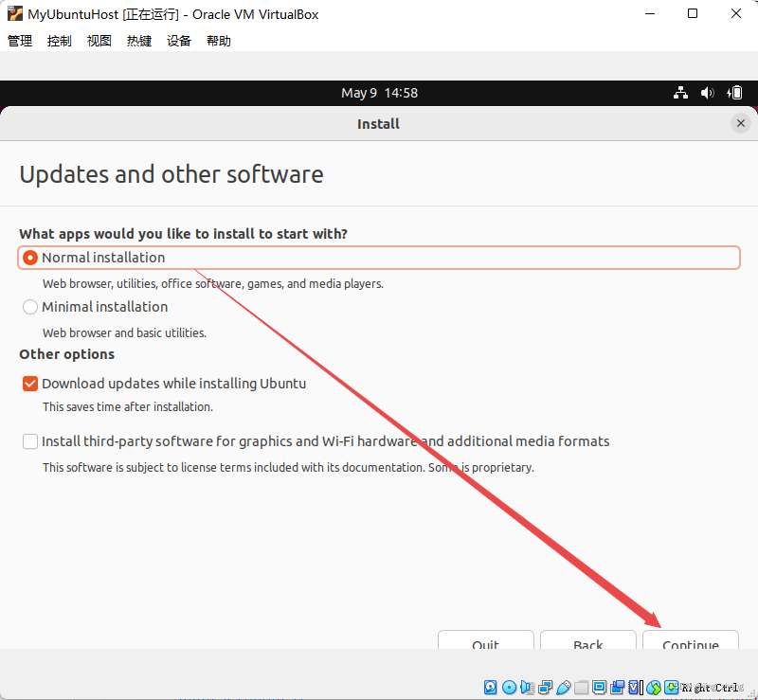This screenshot has height=700, width=758.
Task: Click 'What apps would you like to install' question
Action: click(183, 234)
